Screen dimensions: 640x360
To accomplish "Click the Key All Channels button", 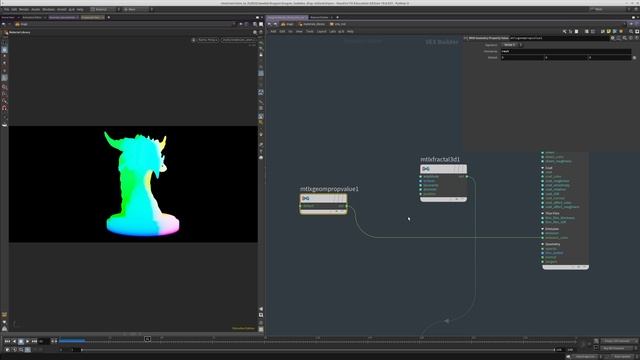I will 617,348.
